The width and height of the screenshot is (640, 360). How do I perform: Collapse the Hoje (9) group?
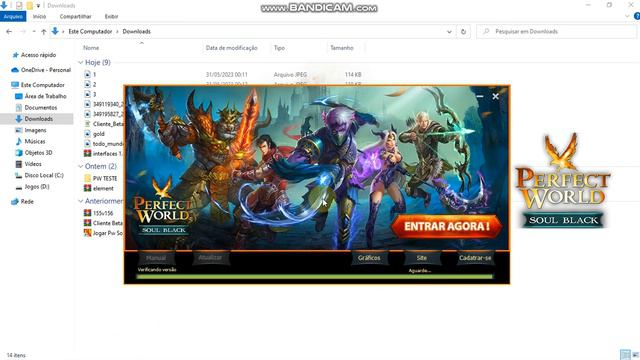coord(81,62)
